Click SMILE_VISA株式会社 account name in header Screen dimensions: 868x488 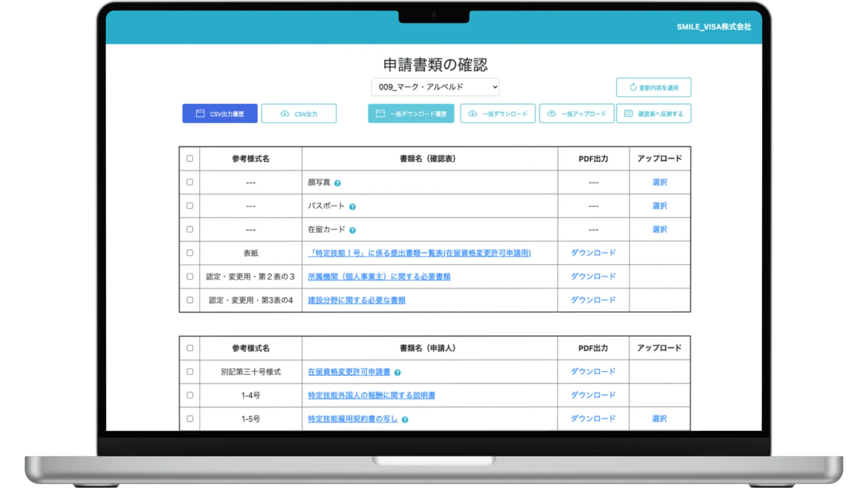[713, 27]
